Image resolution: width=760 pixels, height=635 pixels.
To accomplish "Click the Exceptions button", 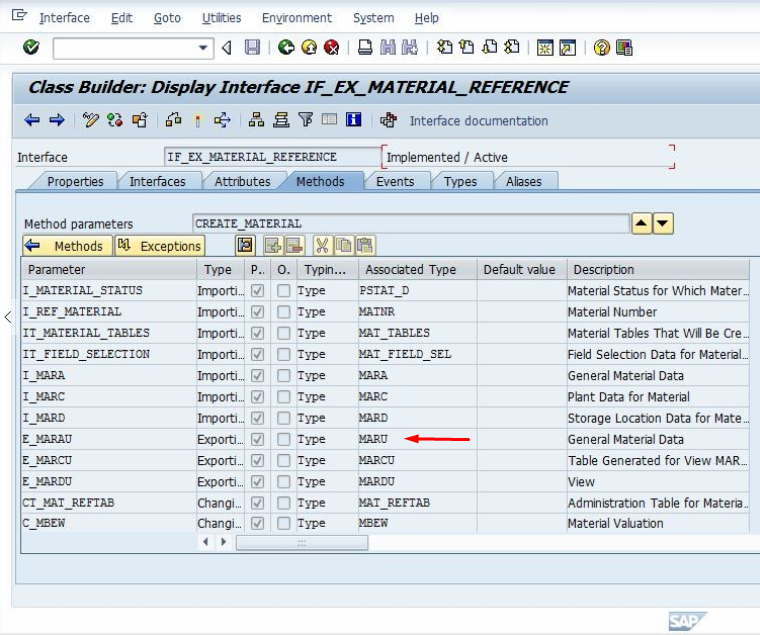I will [160, 246].
